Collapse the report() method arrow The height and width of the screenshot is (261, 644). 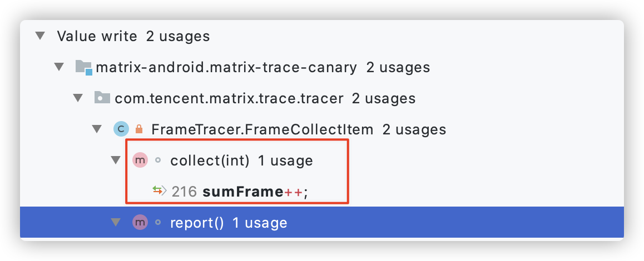(116, 223)
